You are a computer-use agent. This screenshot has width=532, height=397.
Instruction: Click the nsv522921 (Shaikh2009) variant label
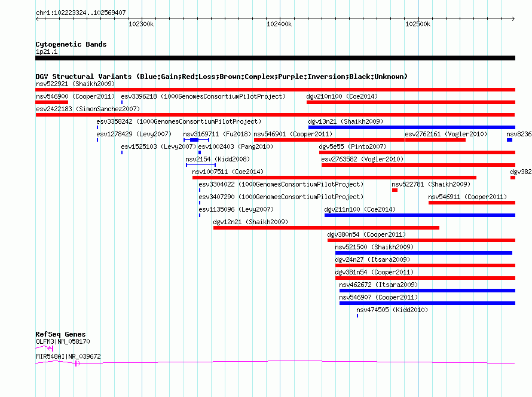point(75,84)
